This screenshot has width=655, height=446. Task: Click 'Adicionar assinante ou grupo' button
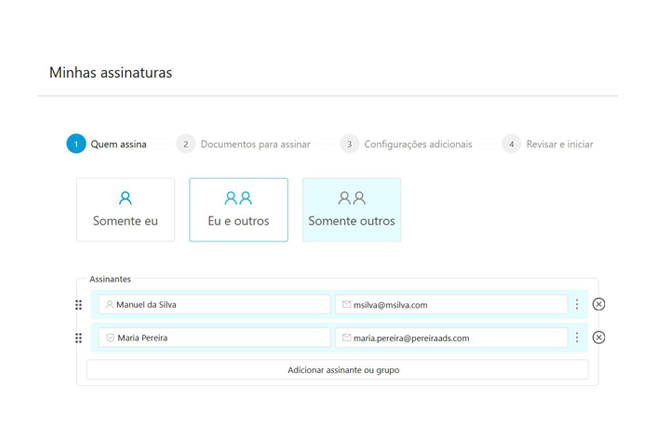337,370
